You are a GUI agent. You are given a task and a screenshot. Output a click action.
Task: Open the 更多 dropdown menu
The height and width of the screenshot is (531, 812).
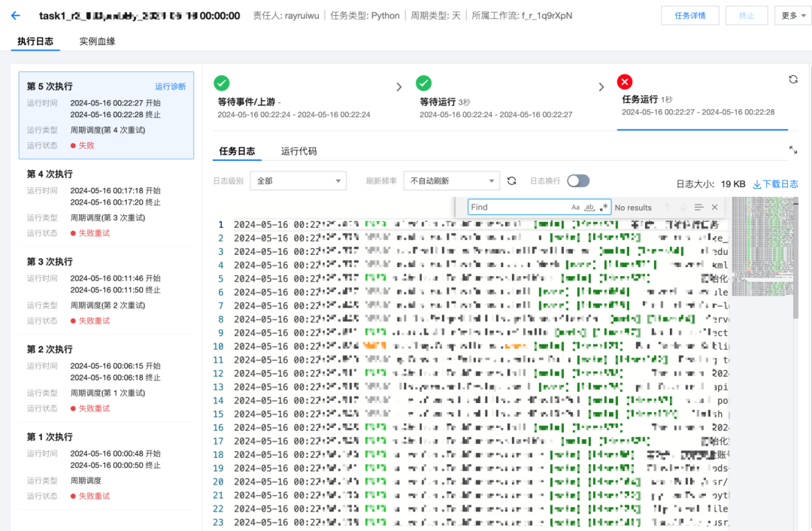click(793, 16)
